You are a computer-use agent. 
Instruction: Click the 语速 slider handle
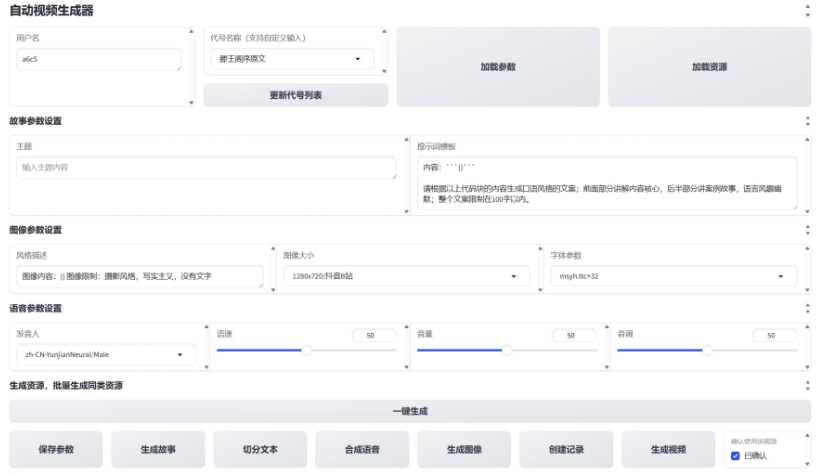307,350
